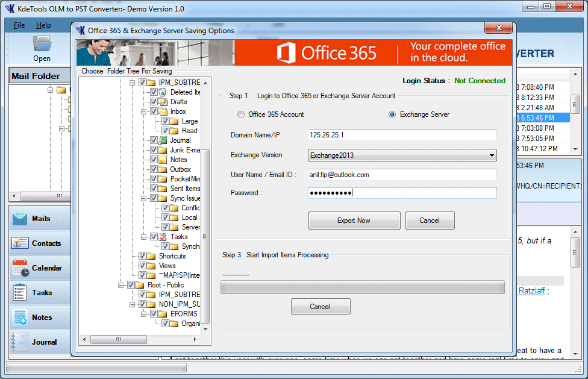588x379 pixels.
Task: Uncheck the Drafts folder checkbox
Action: tap(154, 102)
